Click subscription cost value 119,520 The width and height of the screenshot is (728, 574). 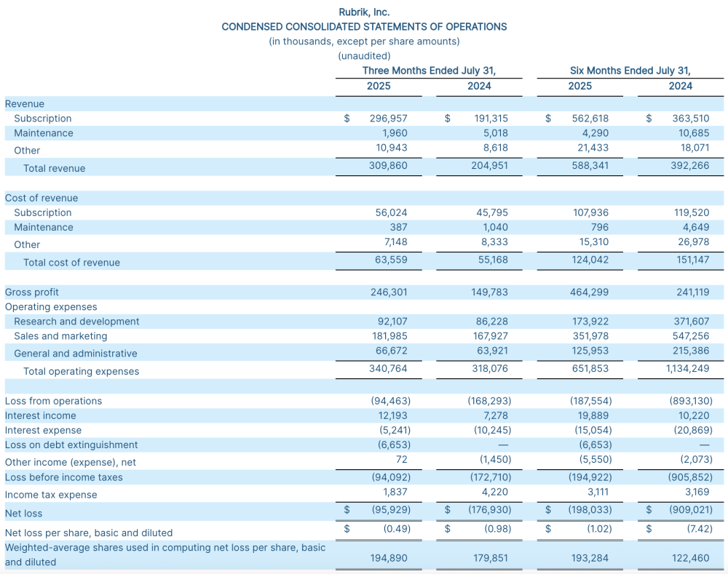point(692,212)
